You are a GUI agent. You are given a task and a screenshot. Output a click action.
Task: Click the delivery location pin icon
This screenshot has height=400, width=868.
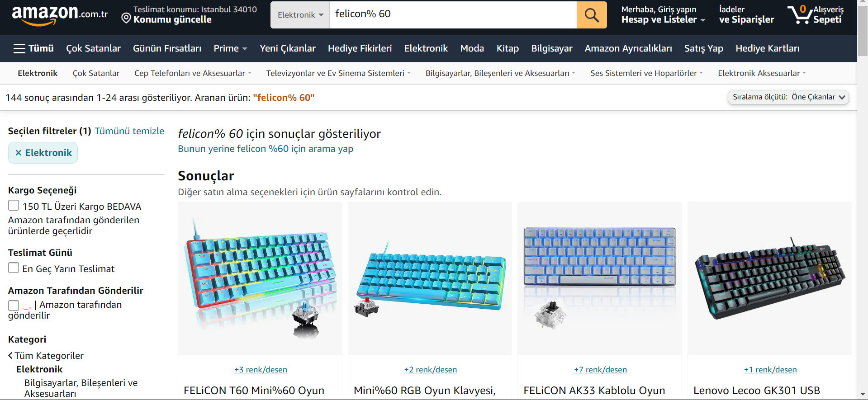[126, 18]
